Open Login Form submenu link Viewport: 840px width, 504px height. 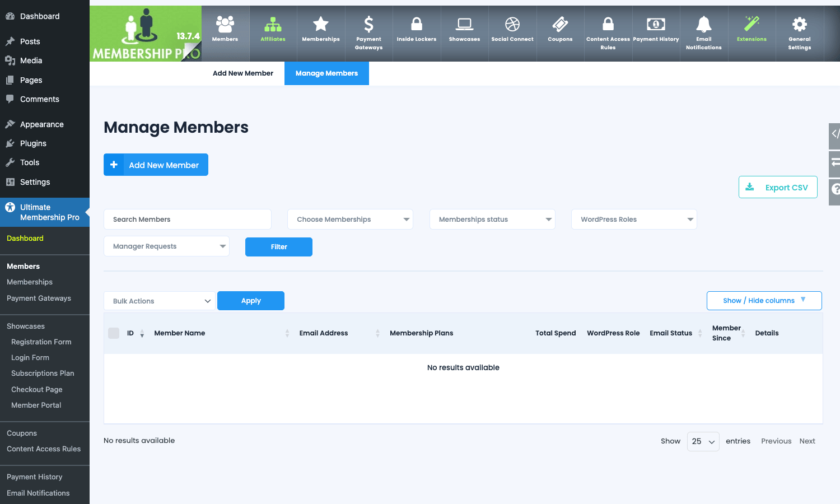click(30, 358)
